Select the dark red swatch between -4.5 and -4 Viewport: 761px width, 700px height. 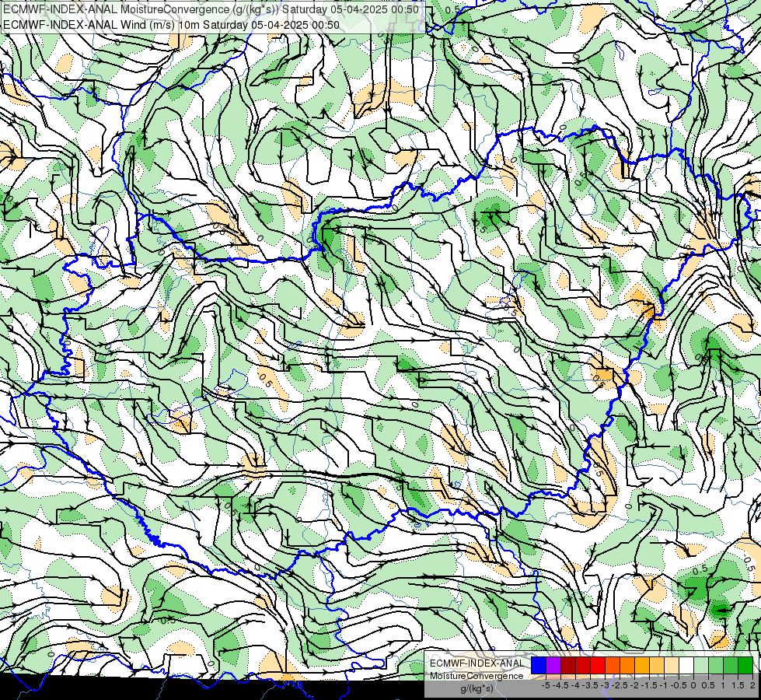point(568,666)
